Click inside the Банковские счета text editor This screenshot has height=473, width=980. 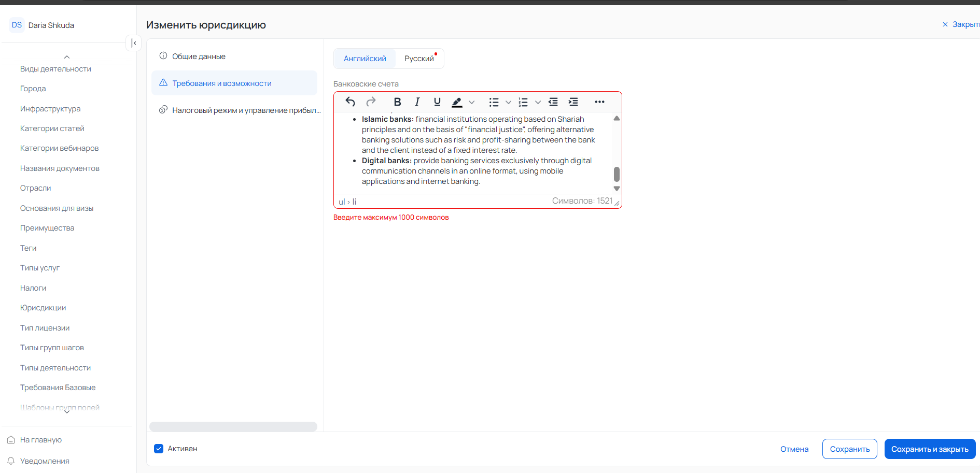[x=473, y=153]
